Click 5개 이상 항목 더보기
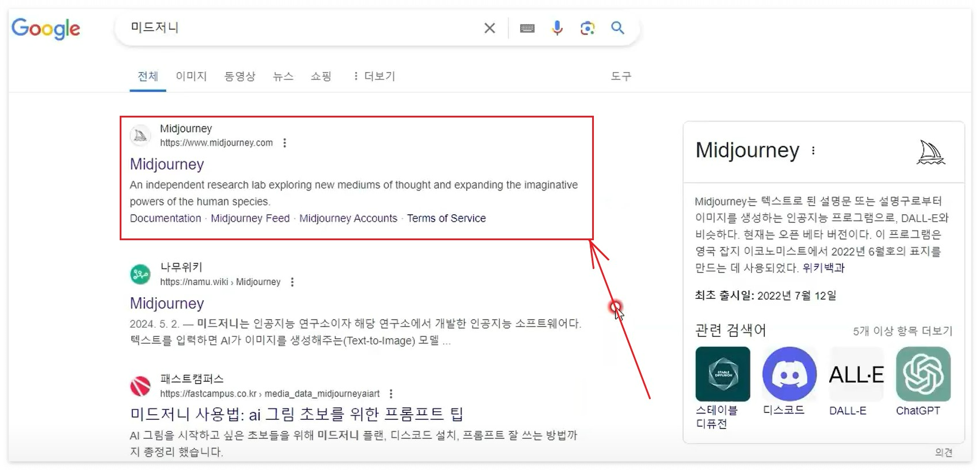Viewport: 980px width, 470px height. (902, 331)
